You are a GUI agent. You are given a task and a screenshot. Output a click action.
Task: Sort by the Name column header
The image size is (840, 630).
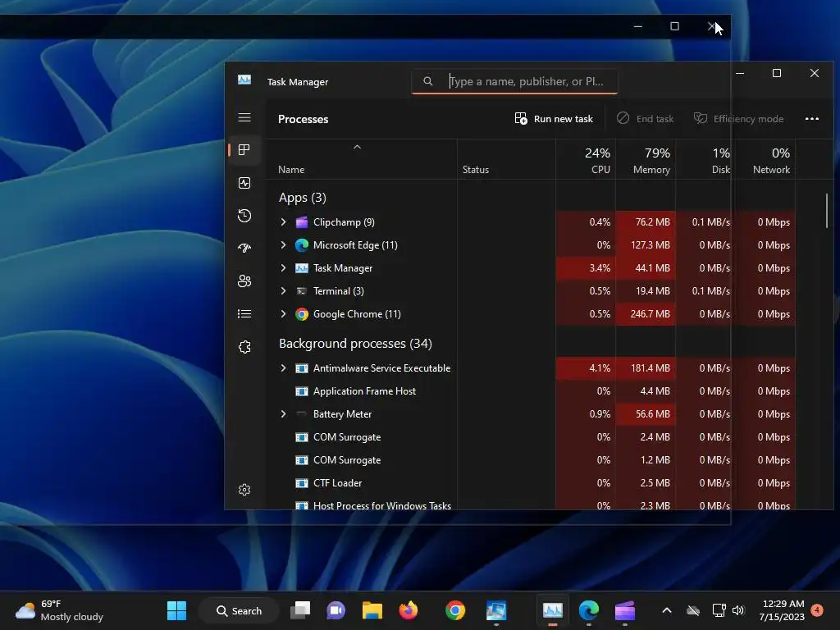click(x=291, y=170)
